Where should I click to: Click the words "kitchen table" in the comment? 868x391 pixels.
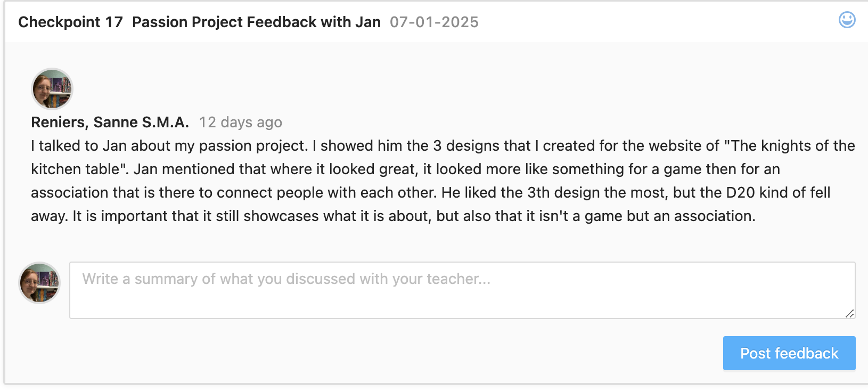coord(76,169)
